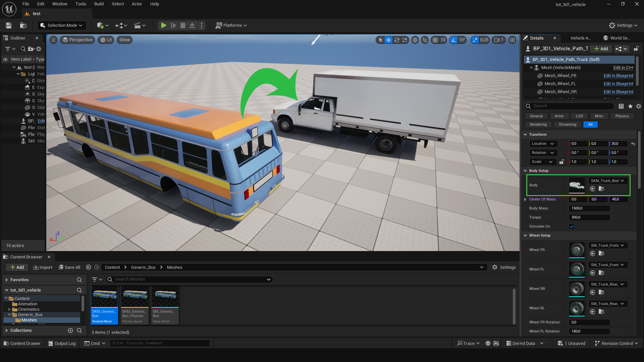This screenshot has width=644, height=362.
Task: Click the save current level icon
Action: pyautogui.click(x=9, y=25)
